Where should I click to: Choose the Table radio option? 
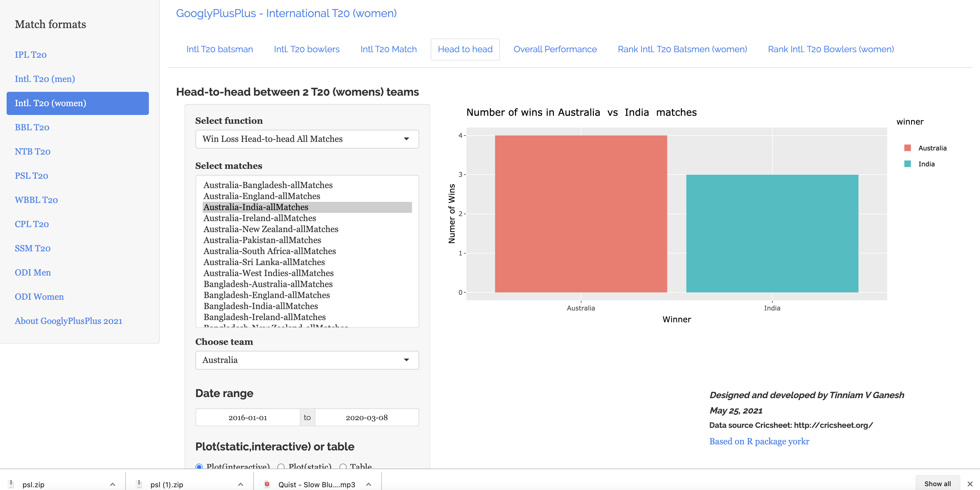(343, 466)
